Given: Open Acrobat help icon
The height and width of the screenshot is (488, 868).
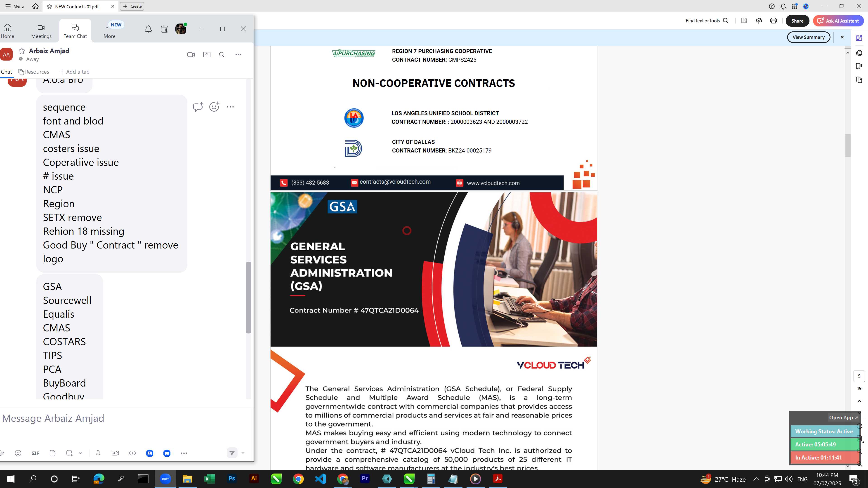Looking at the screenshot, I should pyautogui.click(x=772, y=6).
